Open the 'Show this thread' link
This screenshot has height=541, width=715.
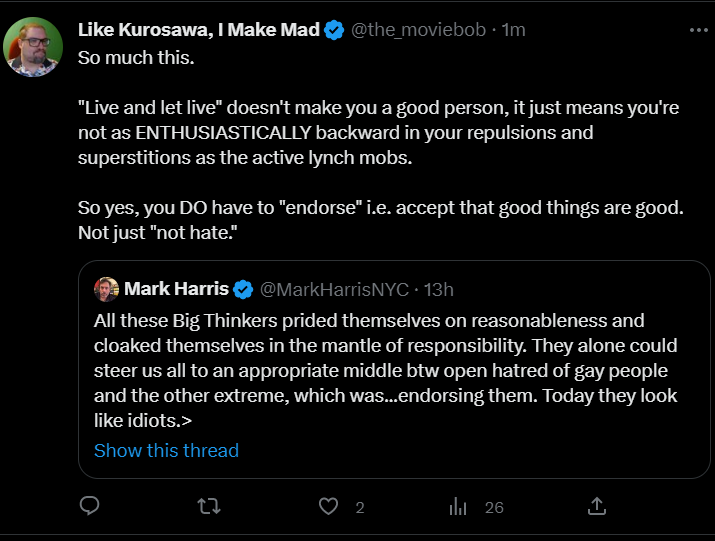click(x=166, y=451)
